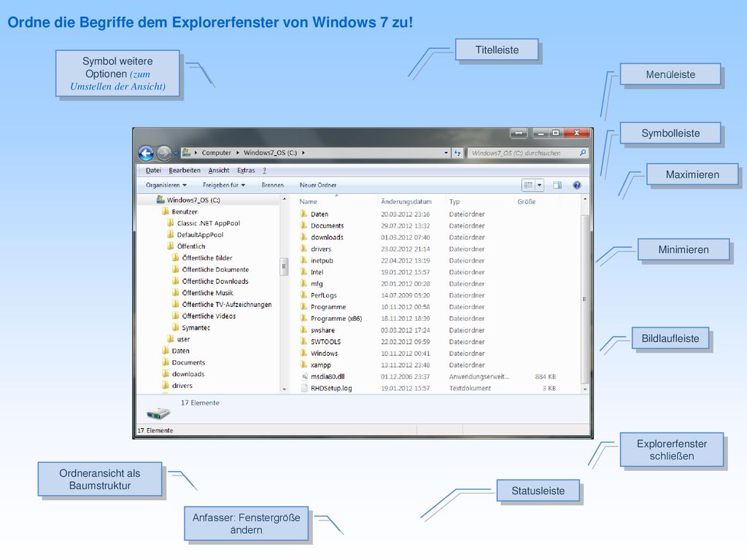Open the view options dropdown arrow
Image resolution: width=747 pixels, height=560 pixels.
539,185
